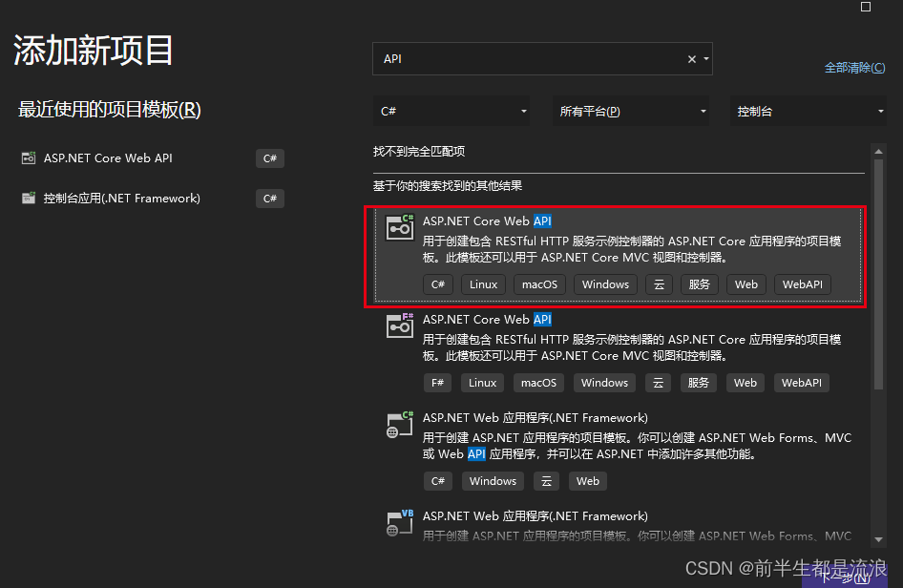Select the C# ASP.NET Core Web API result title

pos(487,221)
